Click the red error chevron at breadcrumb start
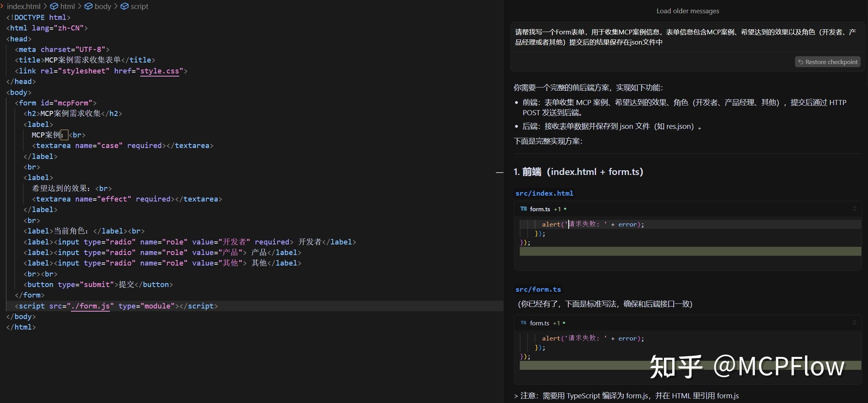Viewport: 868px width, 403px height. [x=3, y=6]
